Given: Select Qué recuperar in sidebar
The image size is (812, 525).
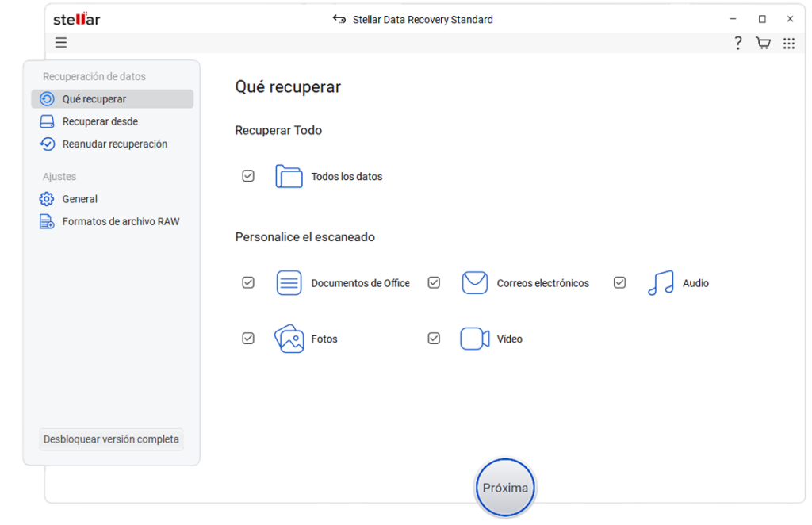Looking at the screenshot, I should 113,99.
